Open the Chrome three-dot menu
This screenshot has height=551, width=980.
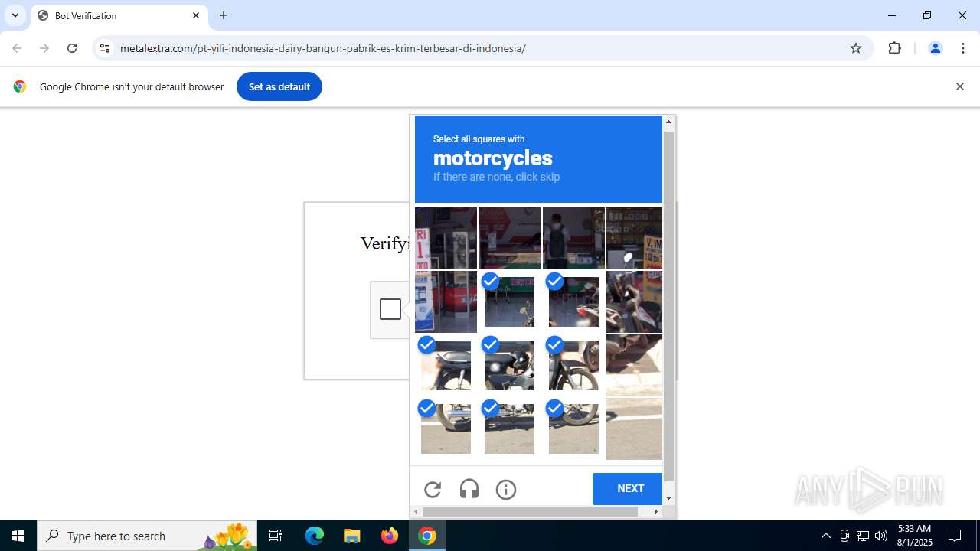(x=963, y=48)
